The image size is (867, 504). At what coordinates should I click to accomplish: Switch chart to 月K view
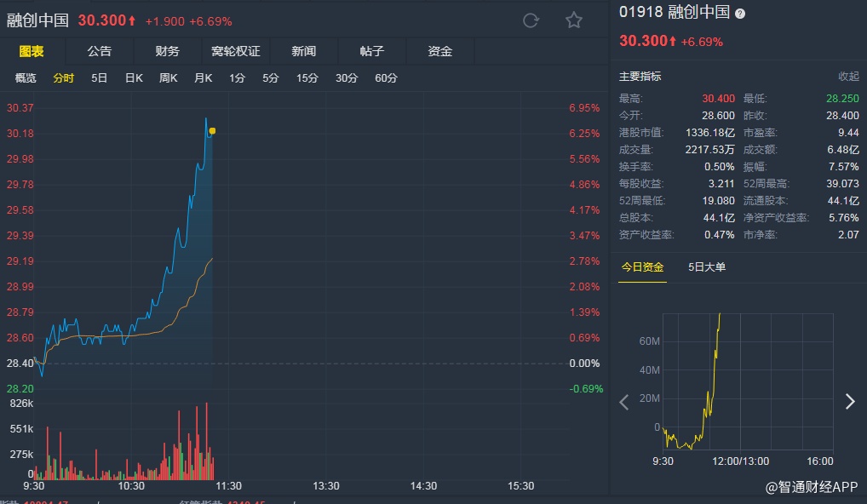(x=203, y=78)
